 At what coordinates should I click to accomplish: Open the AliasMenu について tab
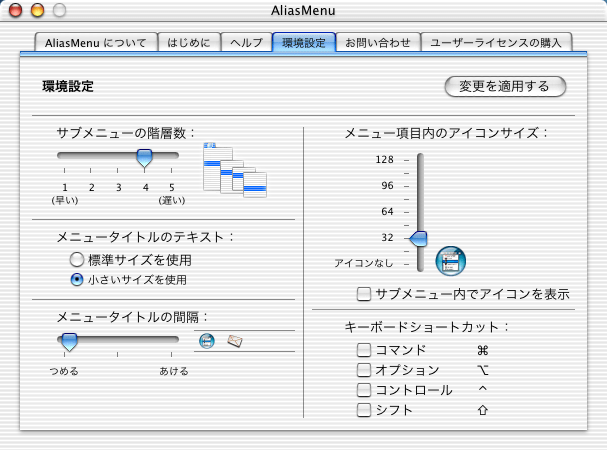[96, 42]
